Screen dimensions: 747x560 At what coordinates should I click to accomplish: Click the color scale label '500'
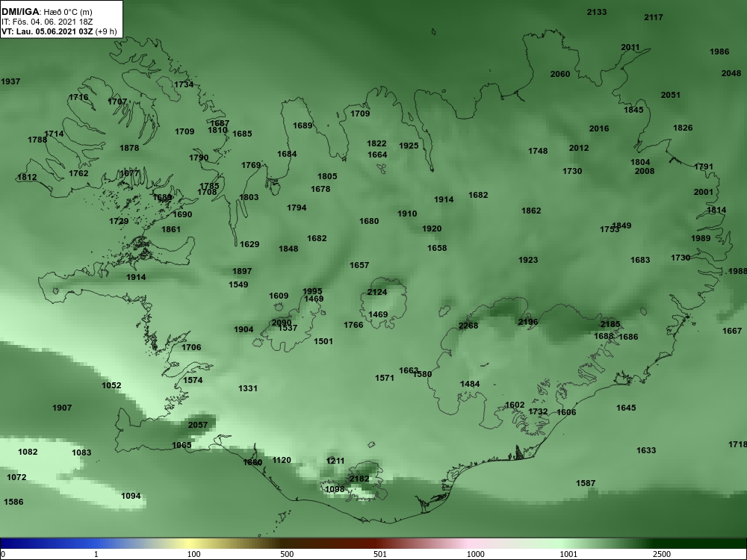coord(287,554)
